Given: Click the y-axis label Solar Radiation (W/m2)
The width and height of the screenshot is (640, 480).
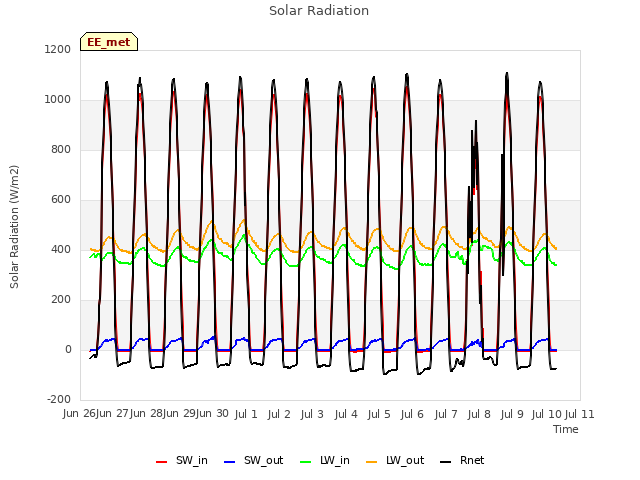Looking at the screenshot, I should (x=14, y=227).
